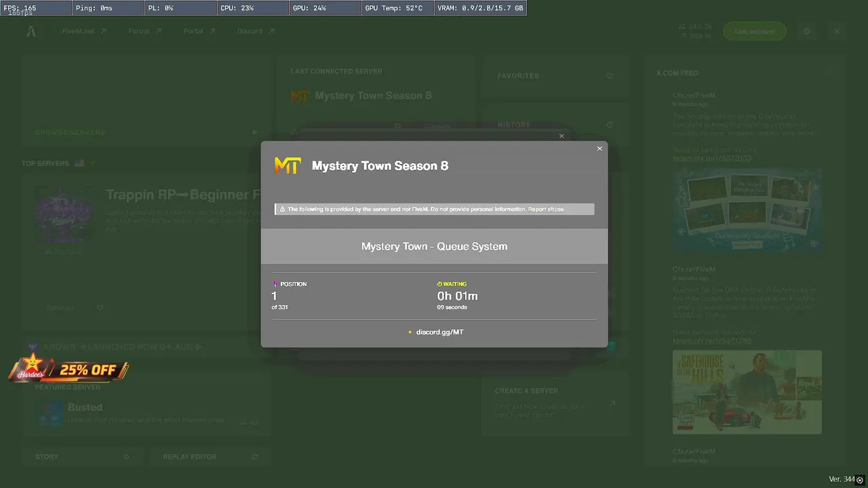Open the FiveM.net link

tap(84, 31)
